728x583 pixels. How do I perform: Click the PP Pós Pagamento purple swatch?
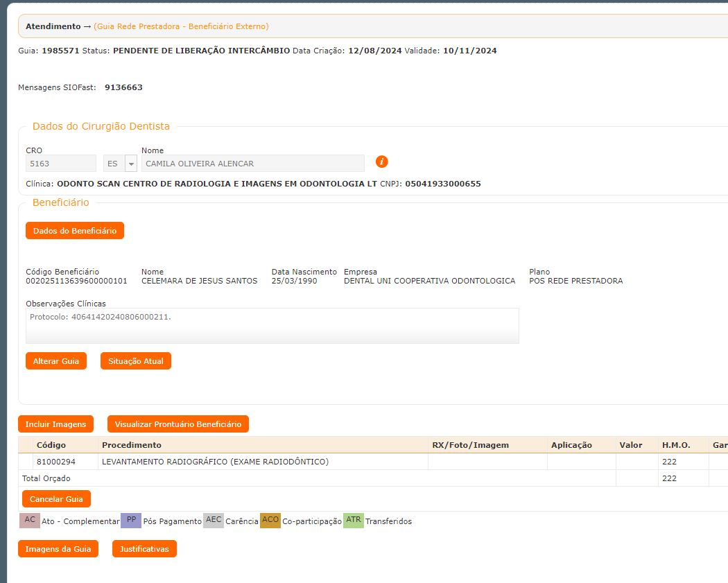pyautogui.click(x=131, y=521)
